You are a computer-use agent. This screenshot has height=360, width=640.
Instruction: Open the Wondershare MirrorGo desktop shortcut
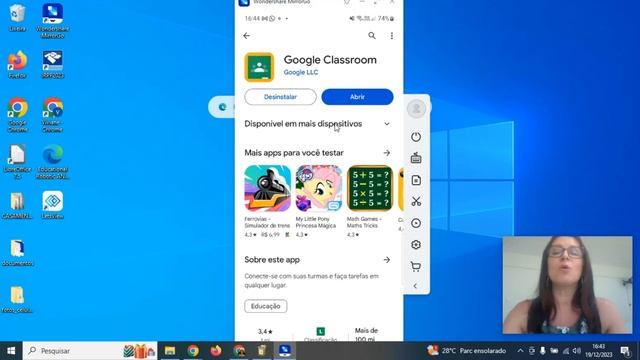[x=53, y=20]
